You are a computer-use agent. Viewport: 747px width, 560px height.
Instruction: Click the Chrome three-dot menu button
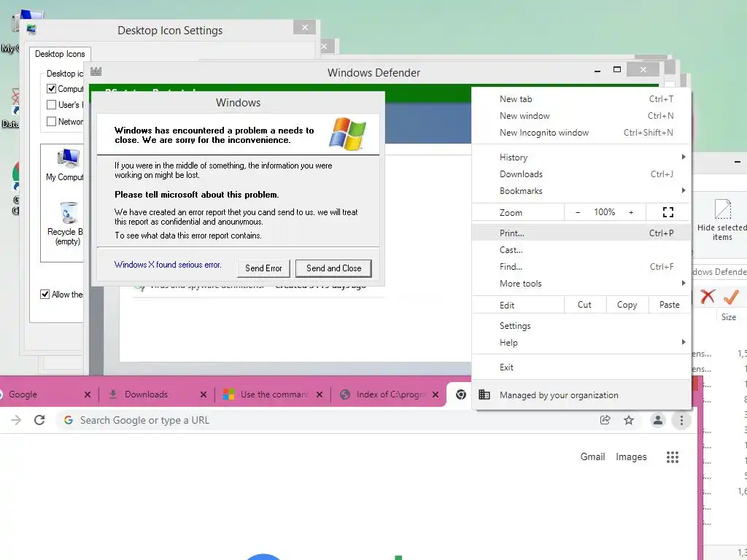(x=681, y=420)
